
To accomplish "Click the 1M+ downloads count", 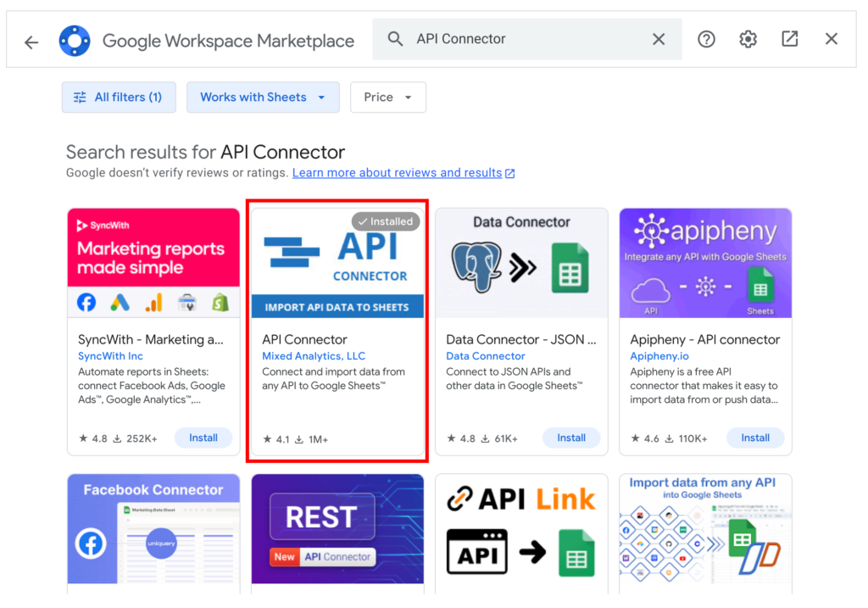I will [319, 439].
